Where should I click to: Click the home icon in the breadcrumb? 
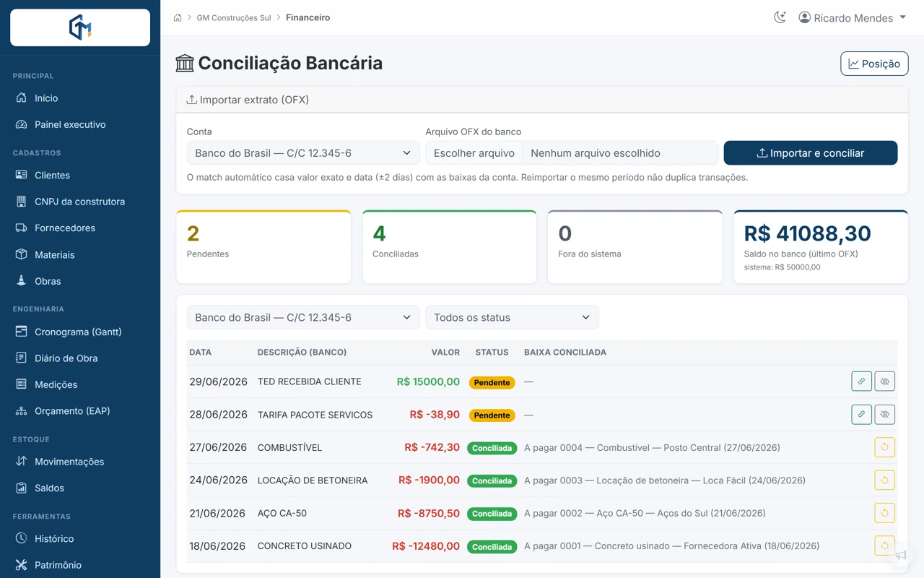point(178,17)
